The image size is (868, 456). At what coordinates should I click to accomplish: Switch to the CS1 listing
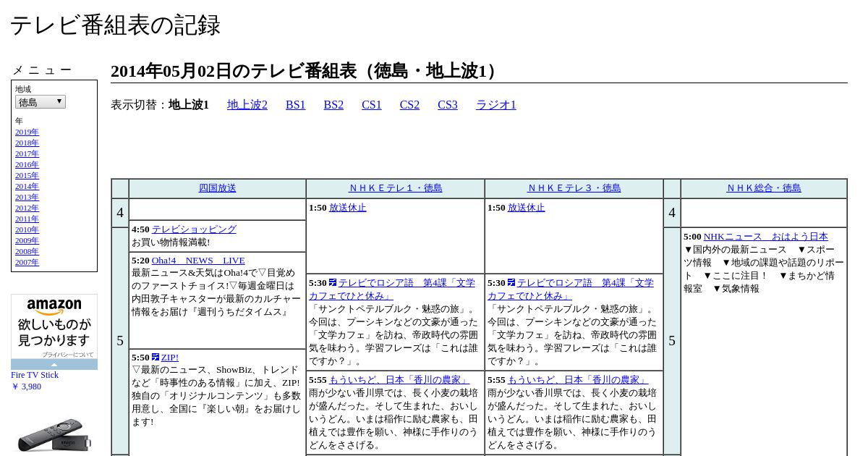coord(372,105)
